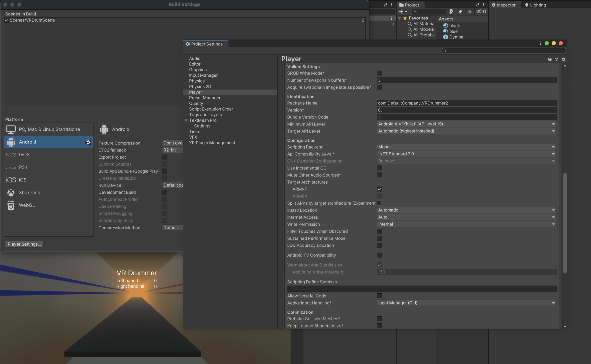Open Minimum API Level dropdown
591x364 pixels.
[x=466, y=124]
